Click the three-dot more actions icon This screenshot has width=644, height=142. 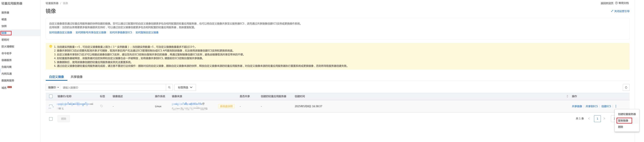click(616, 106)
